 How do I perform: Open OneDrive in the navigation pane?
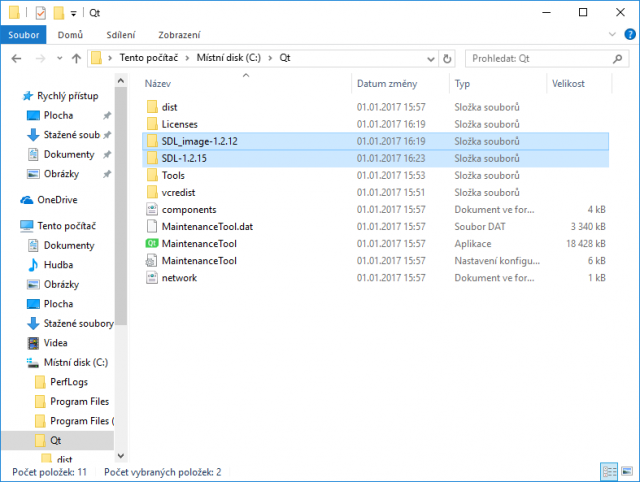tap(57, 200)
